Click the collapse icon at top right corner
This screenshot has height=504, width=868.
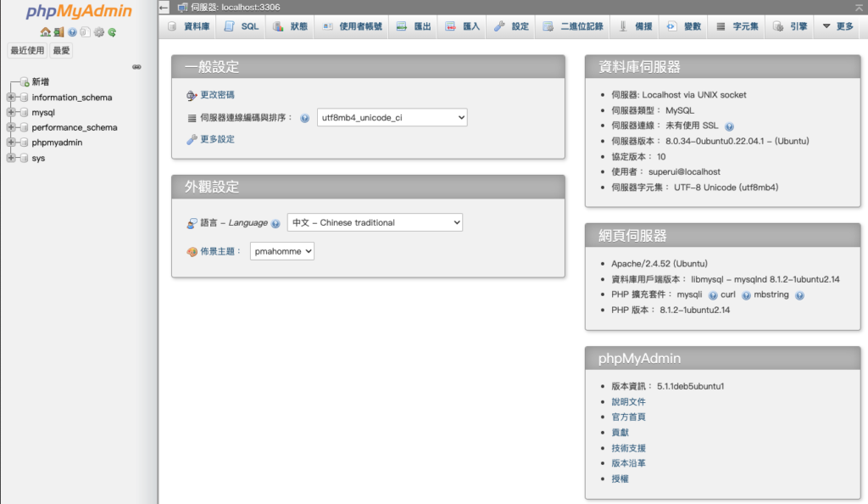point(860,7)
